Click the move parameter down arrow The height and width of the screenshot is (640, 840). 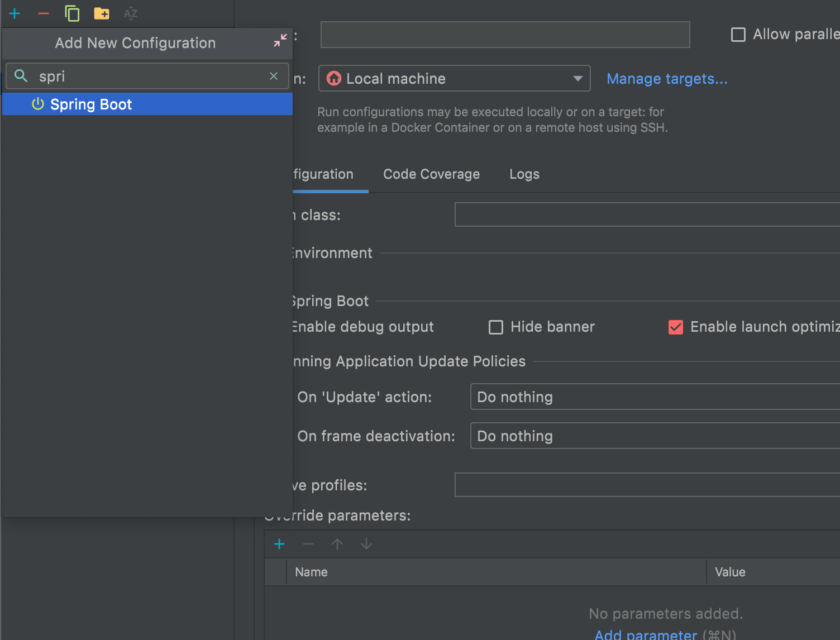click(x=366, y=544)
